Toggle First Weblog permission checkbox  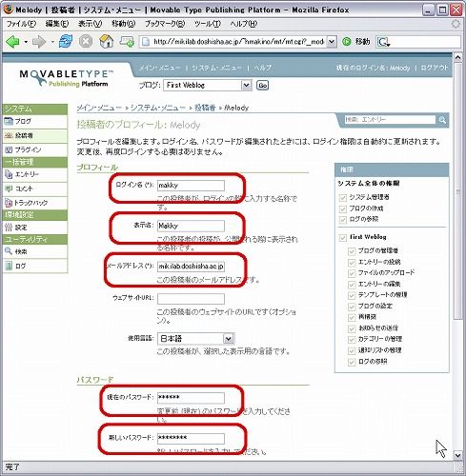click(x=342, y=238)
